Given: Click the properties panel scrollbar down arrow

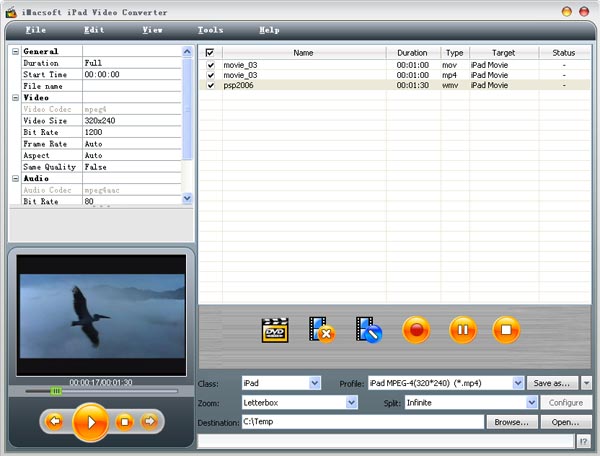Looking at the screenshot, I should (187, 198).
